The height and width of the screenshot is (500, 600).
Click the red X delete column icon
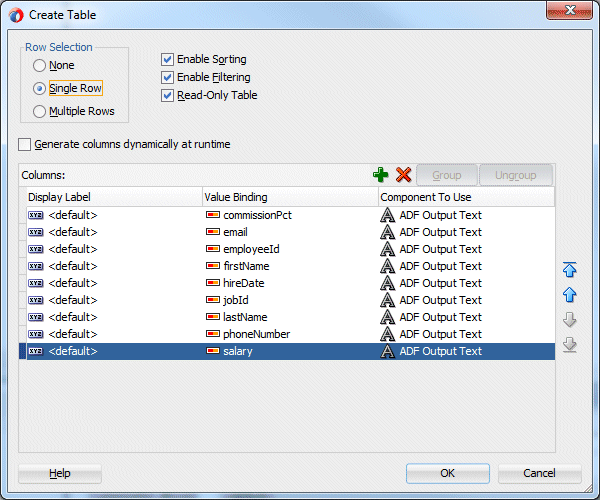pos(403,175)
